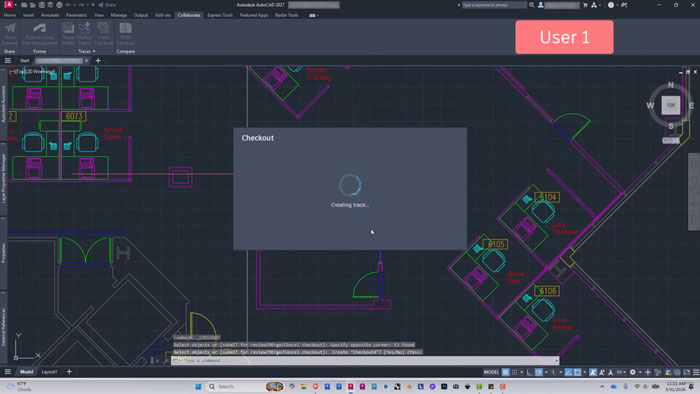This screenshot has height=394, width=700.
Task: Open the External References side palette tab
Action: click(x=4, y=327)
